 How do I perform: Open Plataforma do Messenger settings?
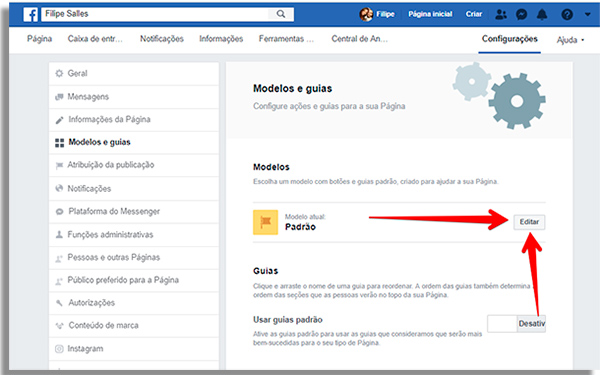click(x=134, y=212)
